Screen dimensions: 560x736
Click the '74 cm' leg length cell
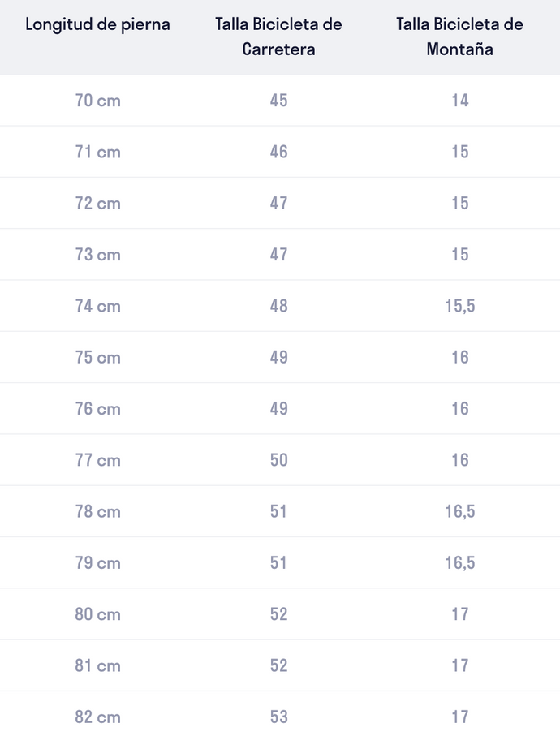click(97, 306)
